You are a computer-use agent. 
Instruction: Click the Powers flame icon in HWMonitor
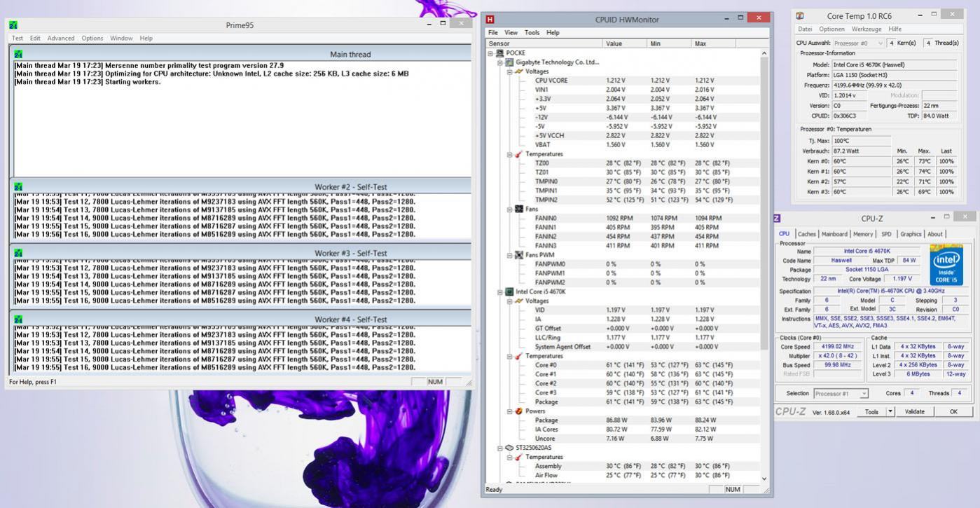pyautogui.click(x=518, y=411)
